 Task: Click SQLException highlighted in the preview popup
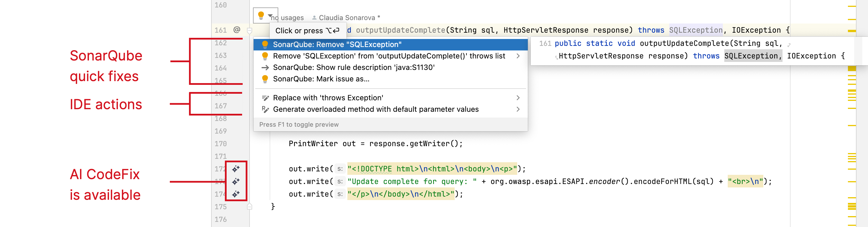point(753,56)
